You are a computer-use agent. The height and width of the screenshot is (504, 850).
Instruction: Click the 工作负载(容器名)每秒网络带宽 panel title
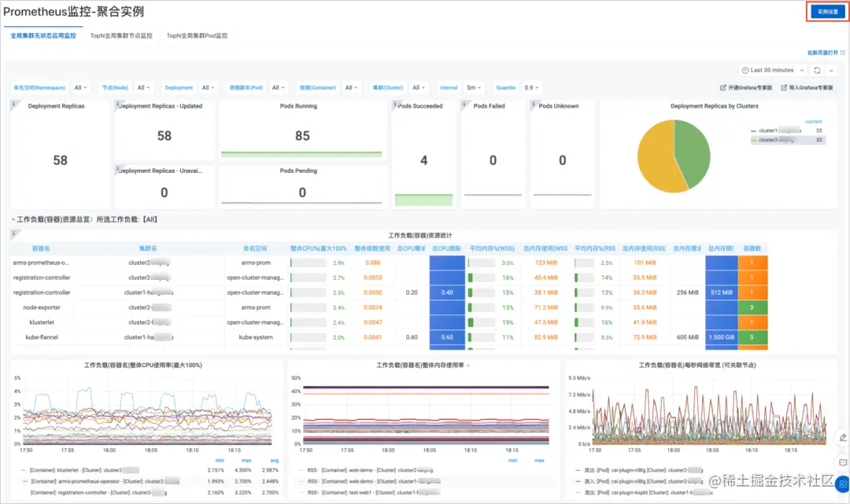pyautogui.click(x=697, y=366)
